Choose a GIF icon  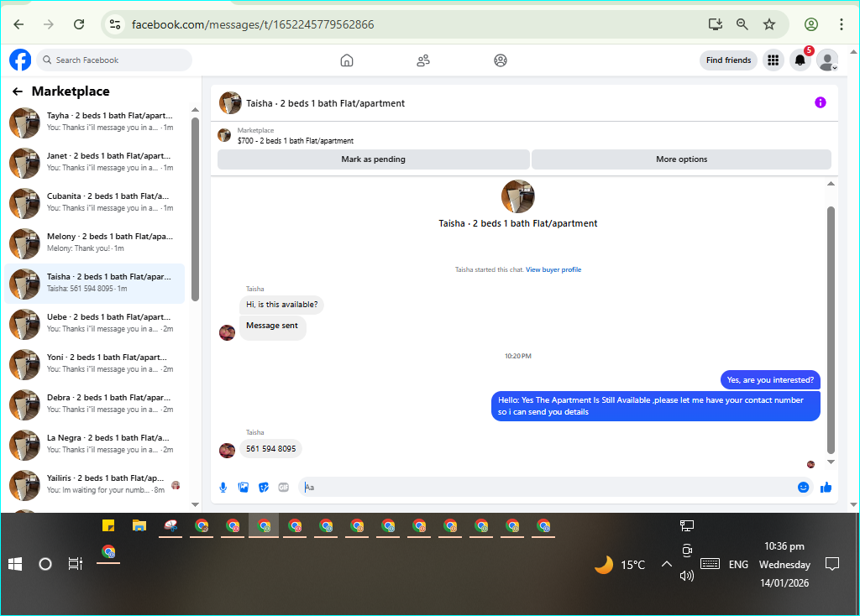(284, 488)
